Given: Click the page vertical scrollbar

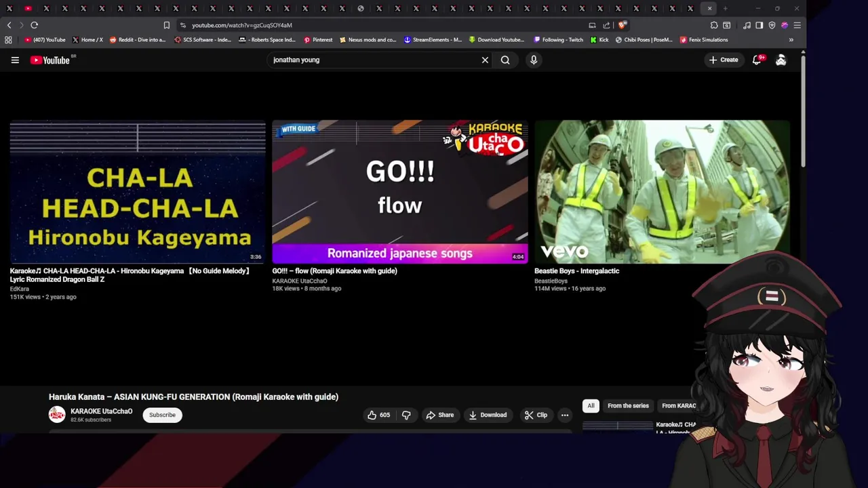Looking at the screenshot, I should click(x=803, y=112).
